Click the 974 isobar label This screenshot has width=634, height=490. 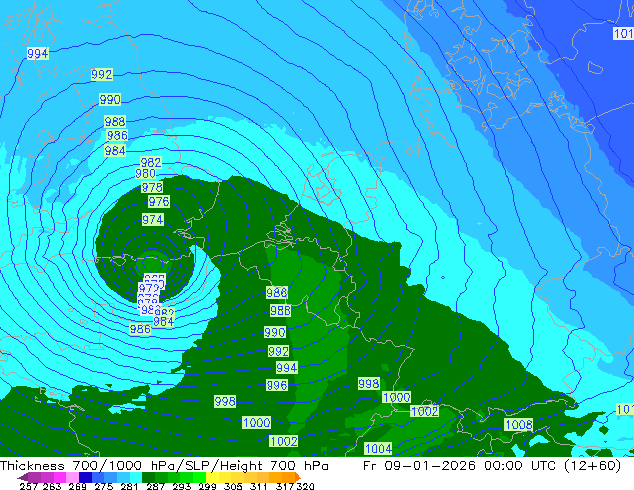coord(153,220)
